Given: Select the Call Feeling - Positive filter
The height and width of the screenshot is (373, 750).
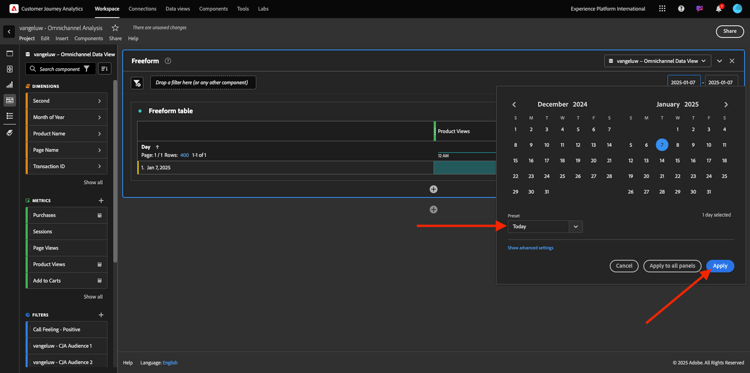Looking at the screenshot, I should click(66, 330).
